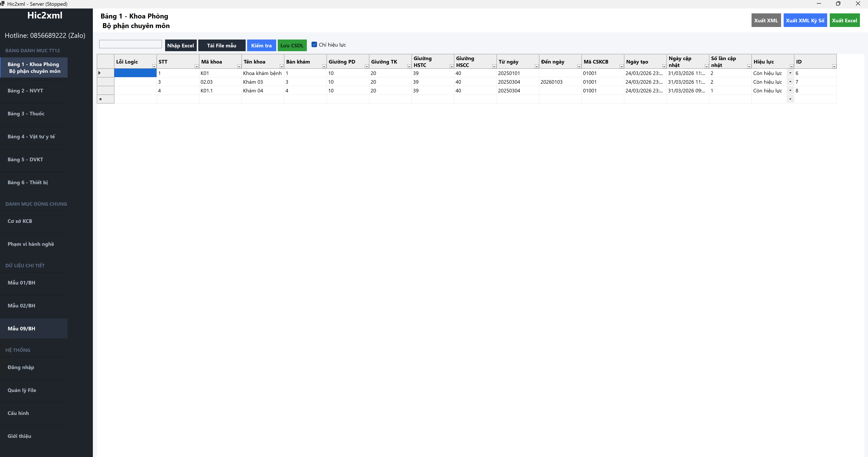Click Tải File mẫu button
The width and height of the screenshot is (868, 457).
(x=222, y=45)
